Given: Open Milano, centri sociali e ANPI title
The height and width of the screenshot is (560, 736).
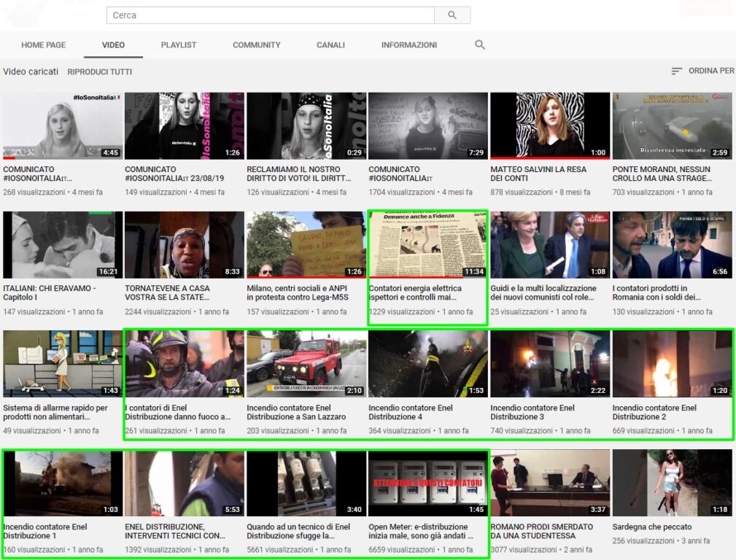Looking at the screenshot, I should (x=298, y=292).
